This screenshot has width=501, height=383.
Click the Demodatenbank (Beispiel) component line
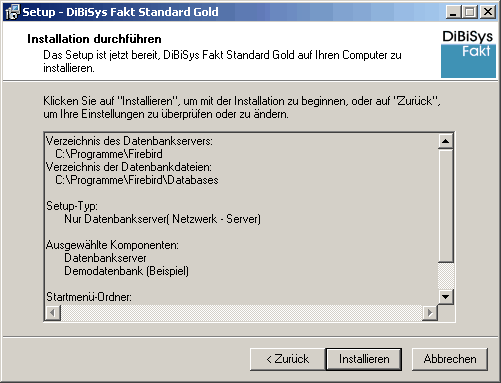coord(126,271)
